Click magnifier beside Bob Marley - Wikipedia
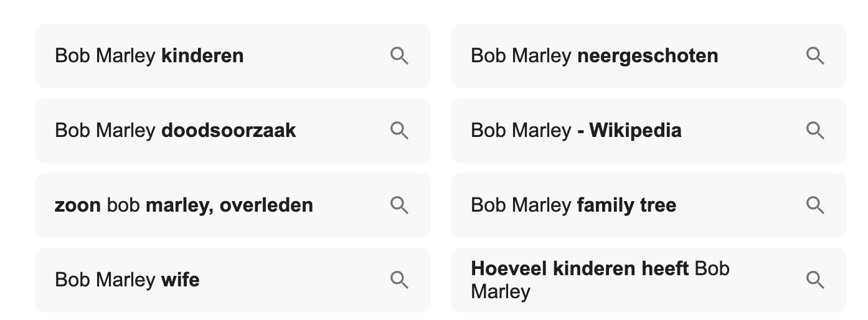 (815, 131)
